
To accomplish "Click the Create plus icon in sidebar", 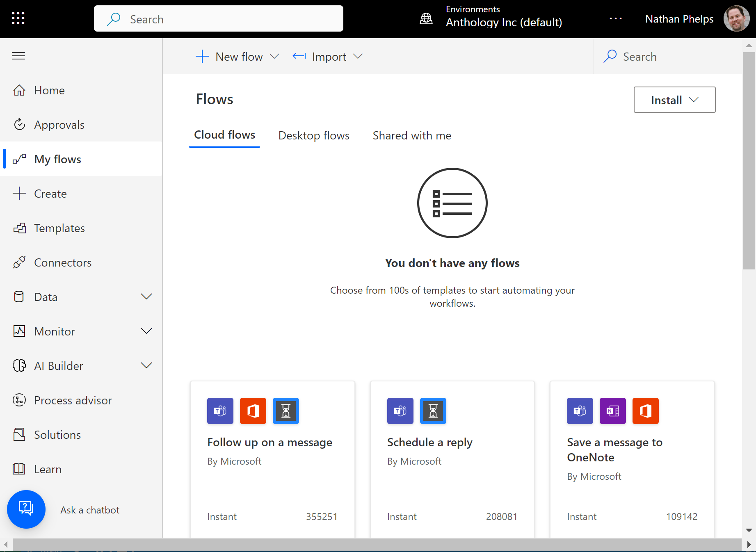I will coord(19,194).
